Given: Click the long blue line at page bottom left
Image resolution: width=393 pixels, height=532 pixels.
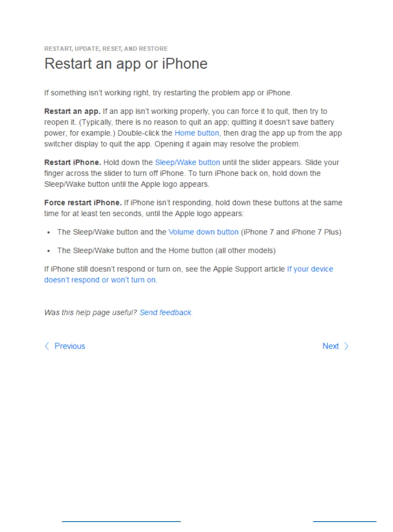Looking at the screenshot, I should (x=121, y=522).
